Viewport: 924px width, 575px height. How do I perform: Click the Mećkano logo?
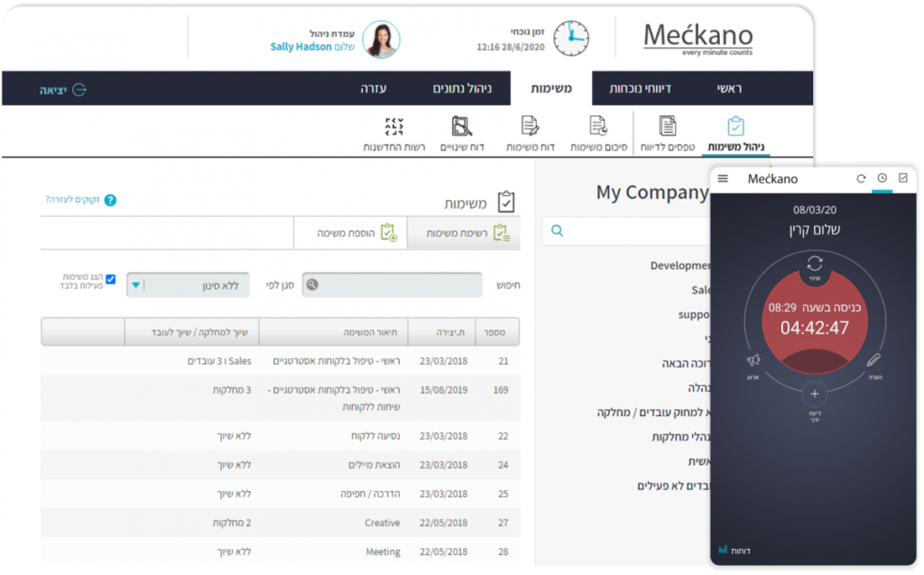tap(698, 39)
